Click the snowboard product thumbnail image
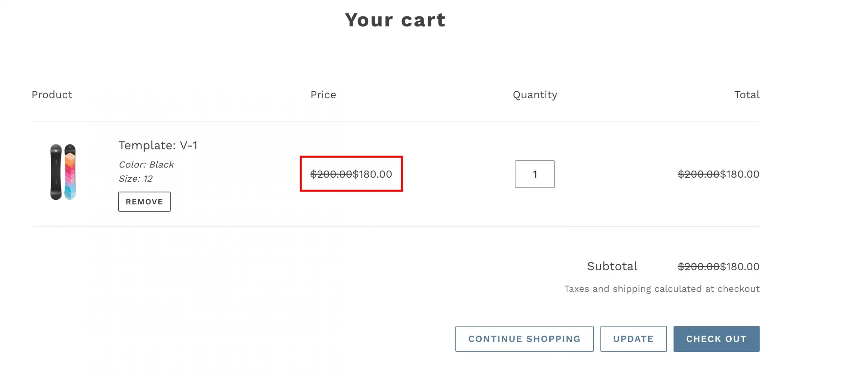868x378 pixels. (63, 172)
